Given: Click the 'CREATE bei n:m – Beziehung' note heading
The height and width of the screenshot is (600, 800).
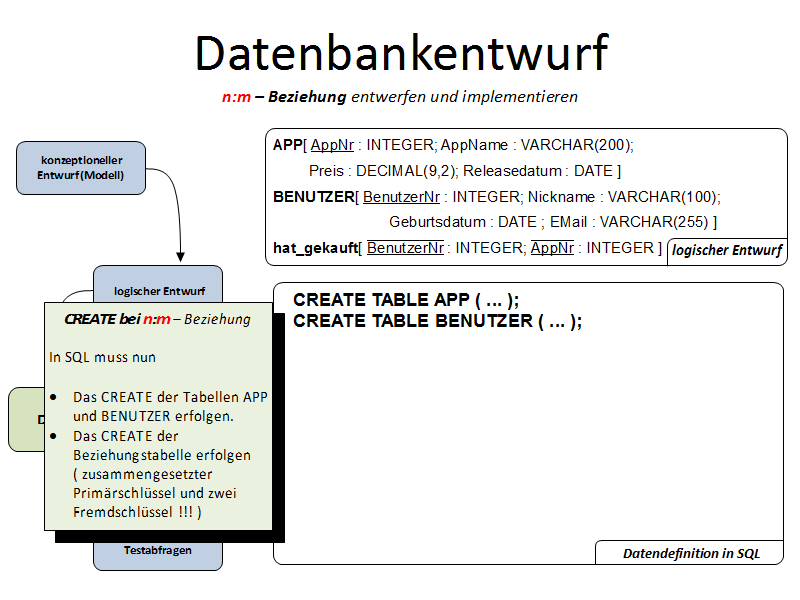Looking at the screenshot, I should pyautogui.click(x=157, y=319).
